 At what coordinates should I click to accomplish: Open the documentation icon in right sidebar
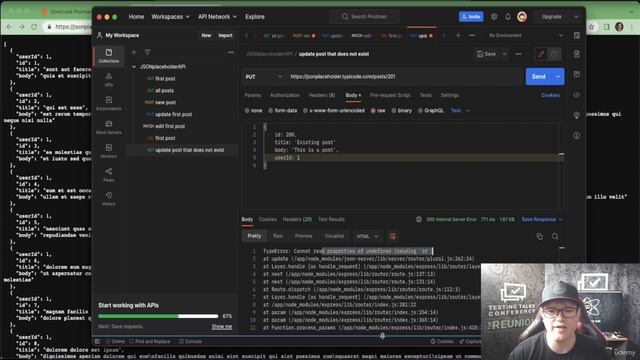[576, 54]
